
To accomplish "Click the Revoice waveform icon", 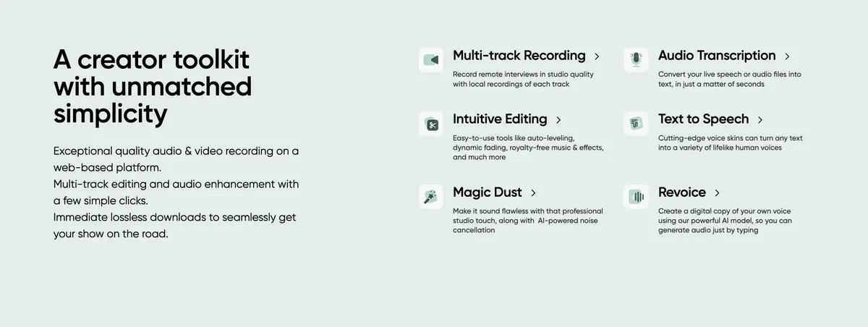I will pyautogui.click(x=637, y=197).
